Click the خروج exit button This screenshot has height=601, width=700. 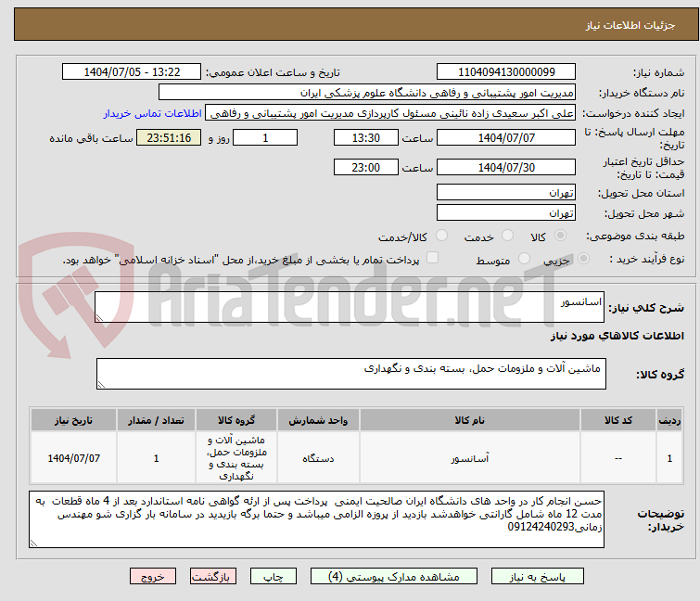(153, 577)
